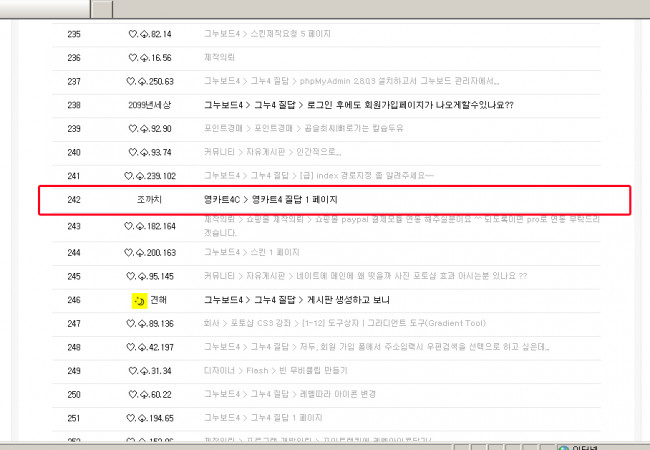
Task: Open the '영카트4C > 영카트4 질답 1 페이지' link
Action: click(x=271, y=200)
